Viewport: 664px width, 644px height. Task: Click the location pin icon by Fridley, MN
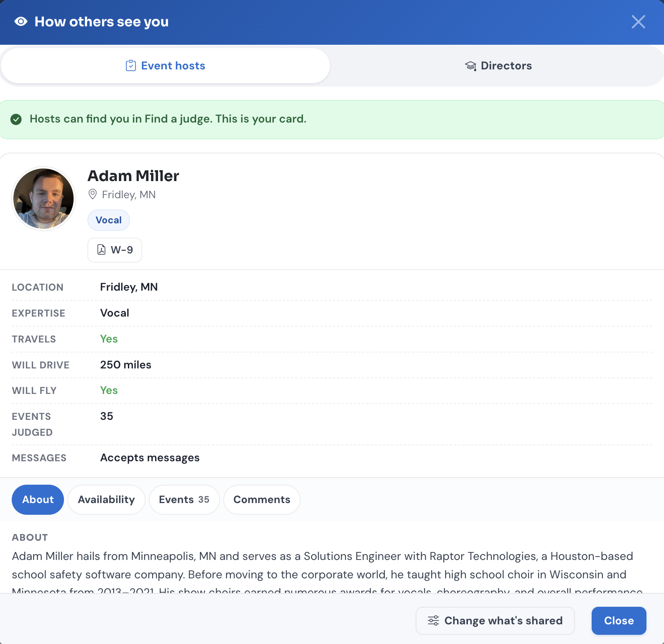(x=93, y=194)
